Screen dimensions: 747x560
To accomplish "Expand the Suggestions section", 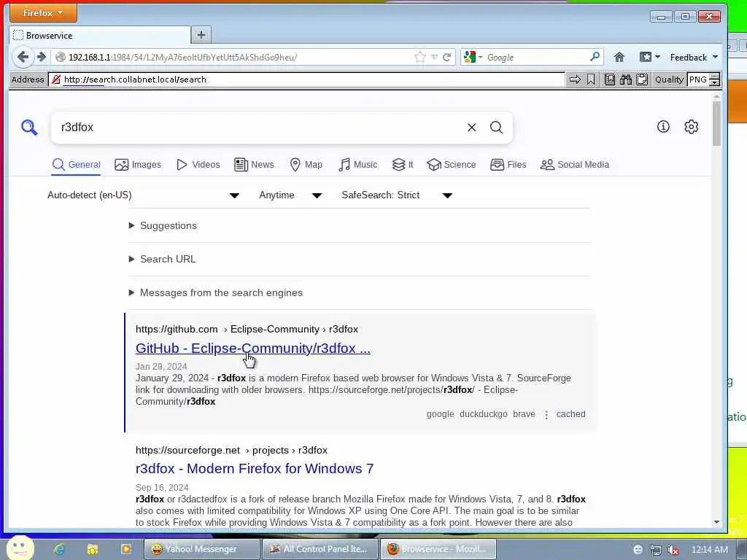I will click(163, 226).
